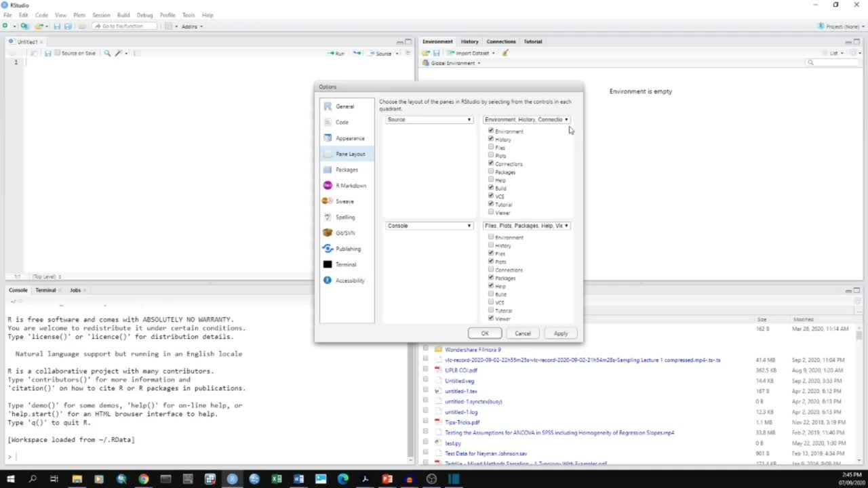
Task: Uncheck Connections in the upper-right quadrant list
Action: [x=491, y=163]
